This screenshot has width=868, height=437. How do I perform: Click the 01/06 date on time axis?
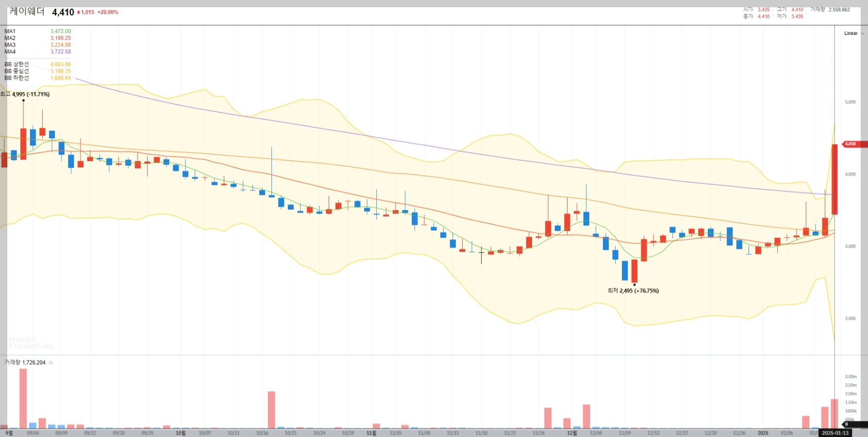tap(787, 433)
